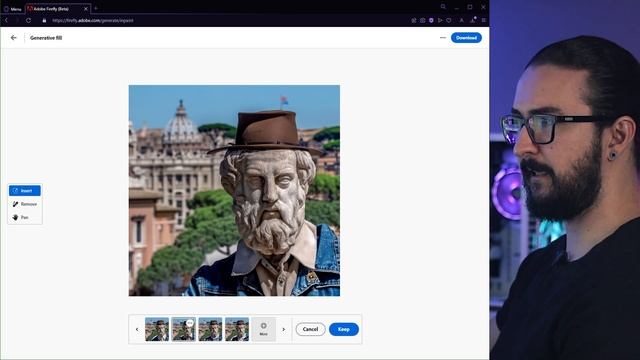Generate more variations with More button
This screenshot has height=360, width=640.
[x=264, y=329]
